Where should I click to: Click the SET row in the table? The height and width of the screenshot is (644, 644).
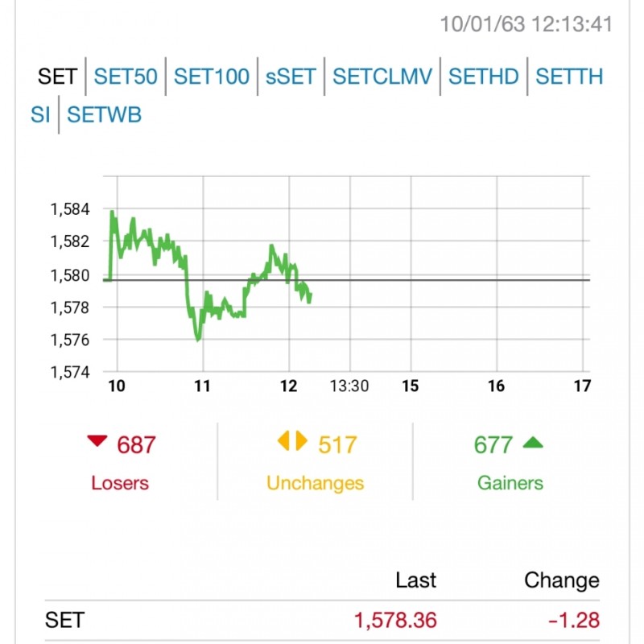pyautogui.click(x=322, y=621)
